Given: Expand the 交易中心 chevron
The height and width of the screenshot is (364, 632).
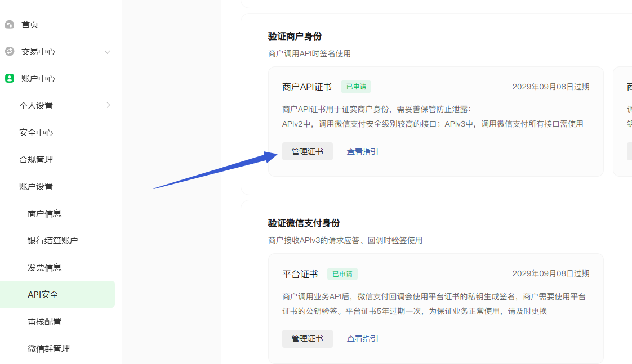Looking at the screenshot, I should pyautogui.click(x=107, y=52).
